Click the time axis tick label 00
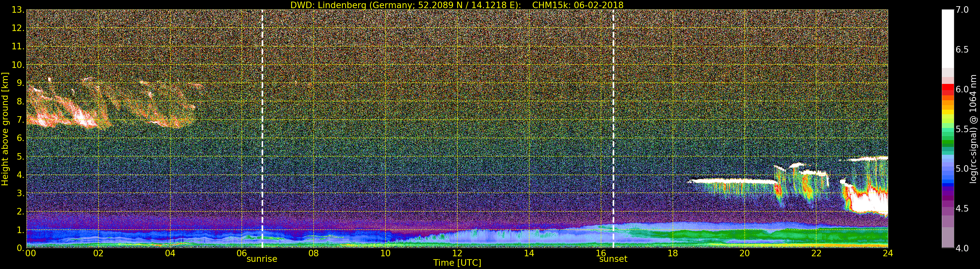The height and width of the screenshot is (269, 980). [30, 253]
